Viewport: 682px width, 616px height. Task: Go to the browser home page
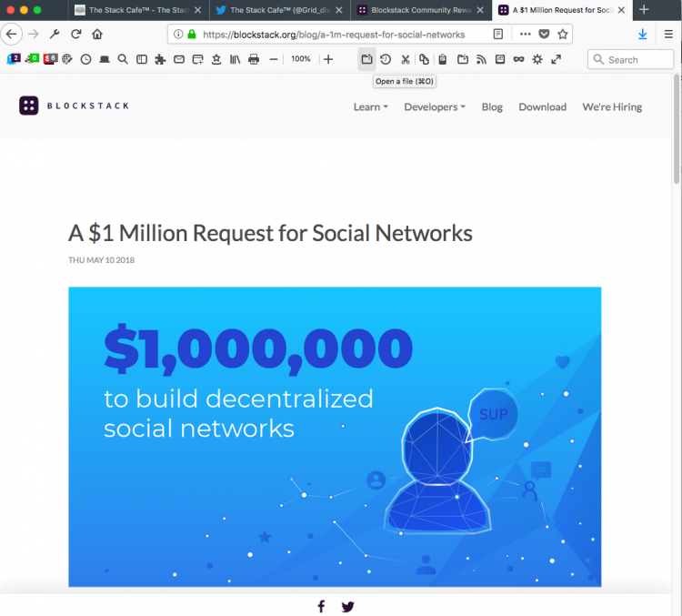[x=97, y=34]
